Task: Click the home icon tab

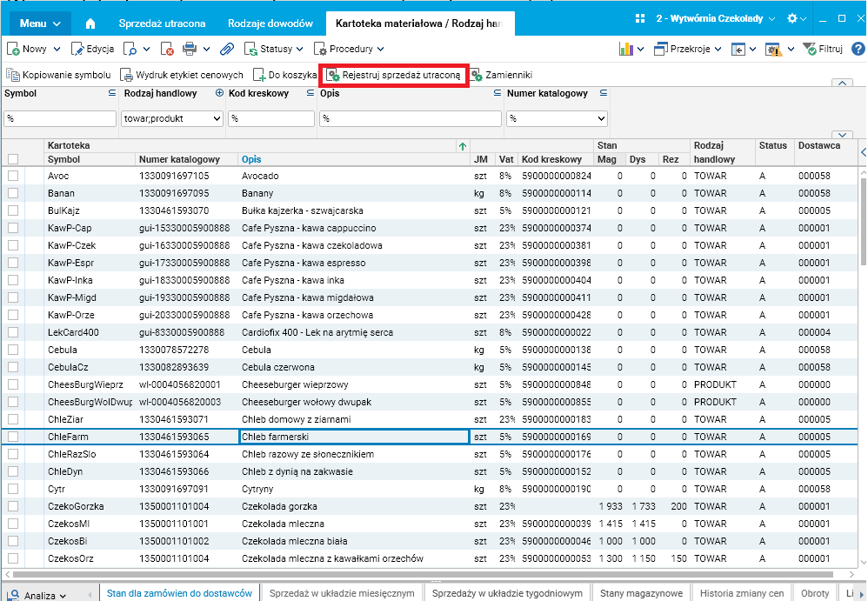Action: [90, 23]
